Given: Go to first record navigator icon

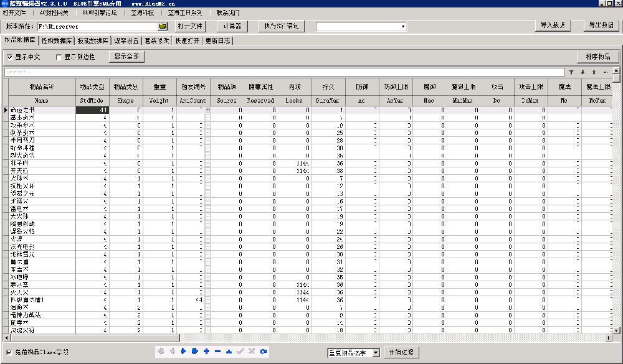Looking at the screenshot, I should 161,352.
